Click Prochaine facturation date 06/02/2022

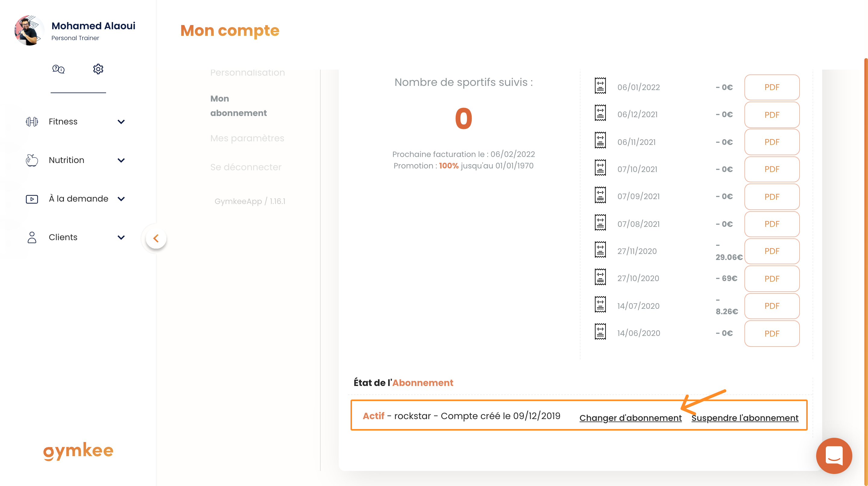[x=512, y=154]
